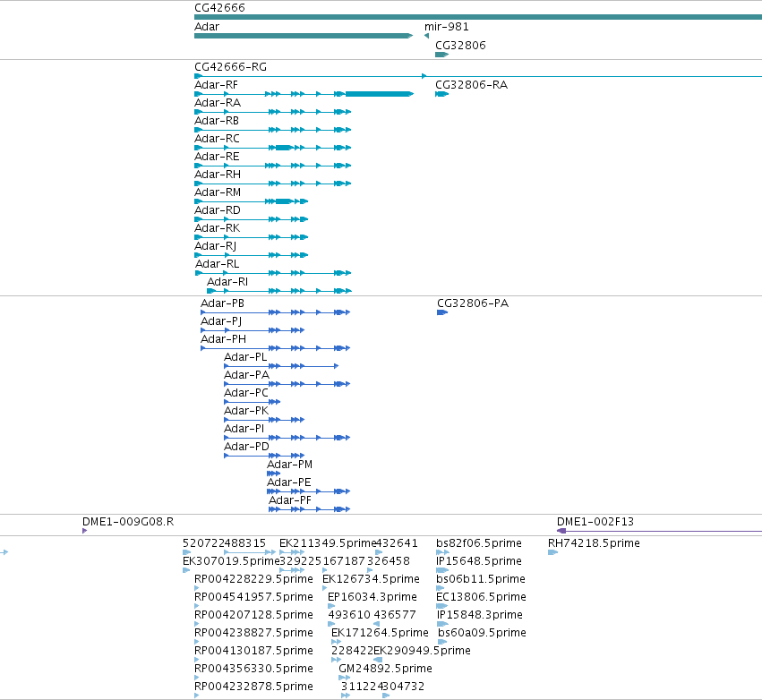Select the CG42666-RG transcript label
The image size is (762, 700).
(230, 67)
